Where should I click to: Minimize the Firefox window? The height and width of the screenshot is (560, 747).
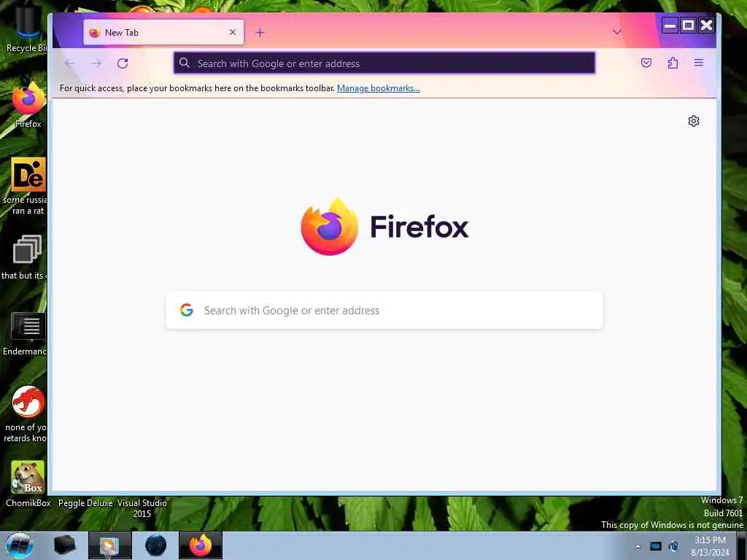pos(670,26)
